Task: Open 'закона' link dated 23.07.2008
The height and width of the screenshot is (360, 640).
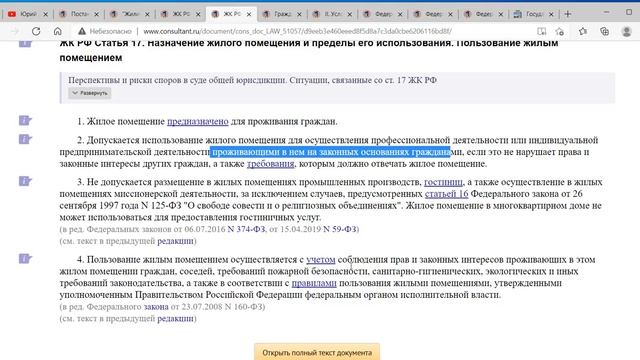Action: pyautogui.click(x=156, y=307)
